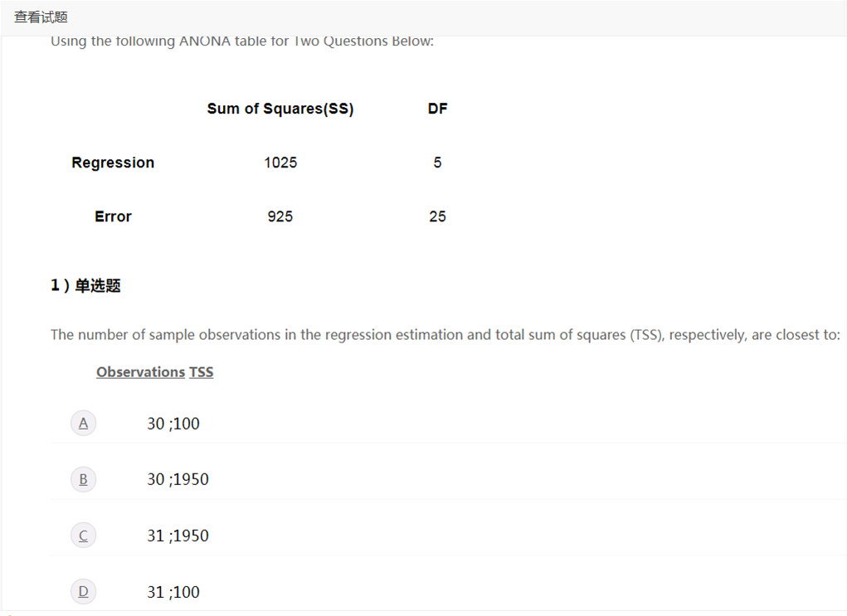Select answer option A radio circle
Viewport: 847px width, 616px height.
point(83,424)
